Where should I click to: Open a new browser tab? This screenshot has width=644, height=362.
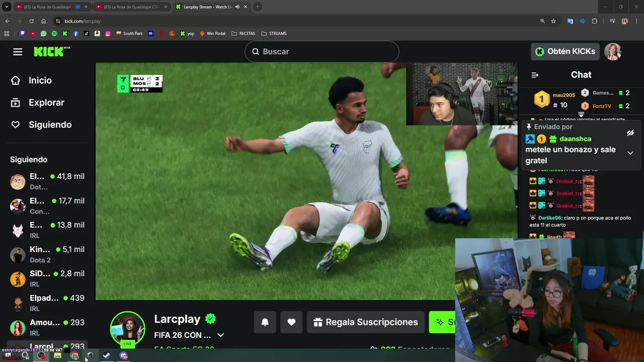click(x=257, y=7)
